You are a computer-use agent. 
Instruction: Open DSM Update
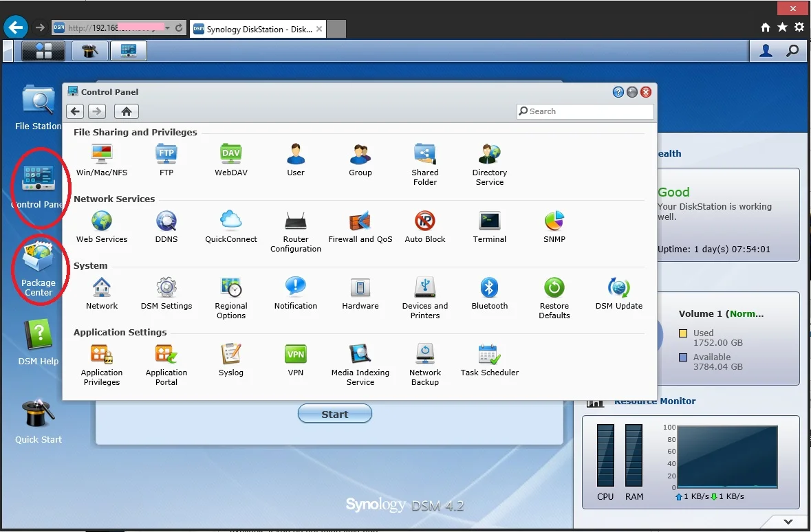pos(618,293)
